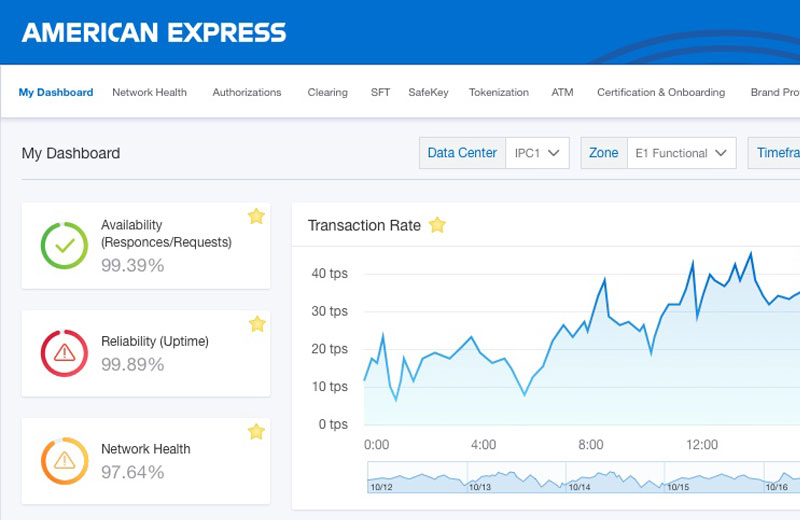Click the 8:00 time axis label
The width and height of the screenshot is (800, 520).
click(591, 445)
